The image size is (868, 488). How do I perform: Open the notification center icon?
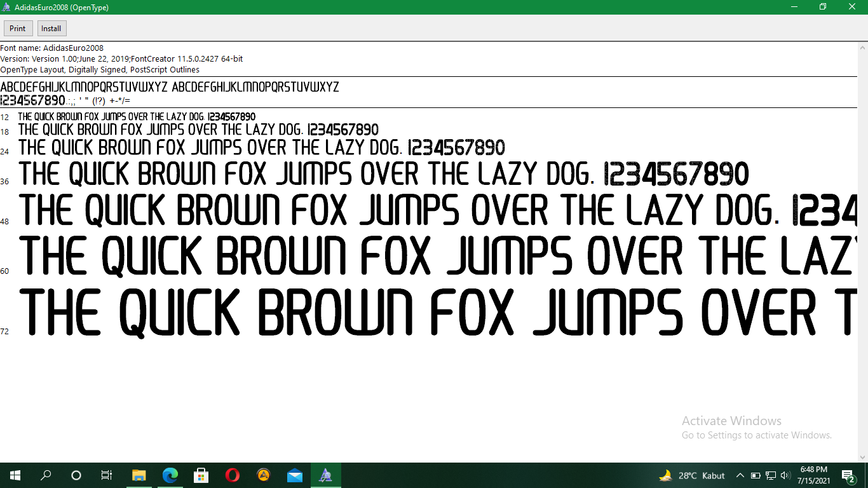848,475
